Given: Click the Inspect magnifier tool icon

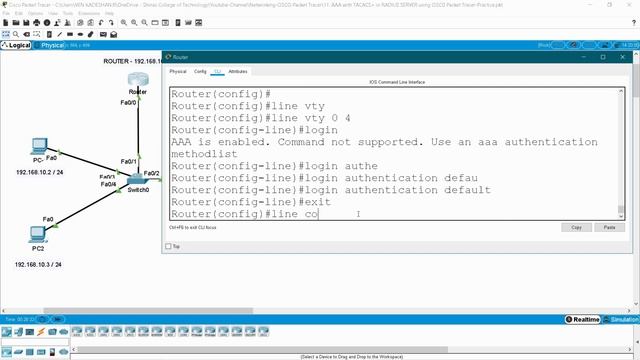Looking at the screenshot, I should (16, 34).
